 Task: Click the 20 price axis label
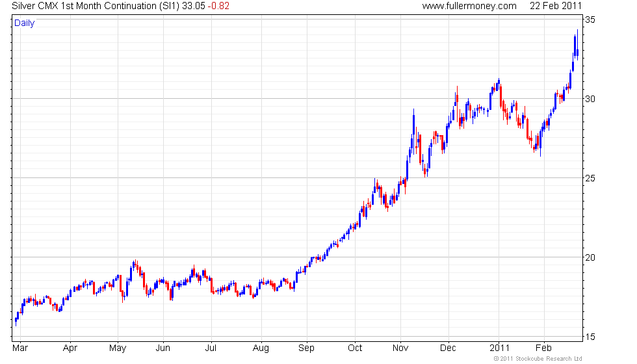pos(590,257)
